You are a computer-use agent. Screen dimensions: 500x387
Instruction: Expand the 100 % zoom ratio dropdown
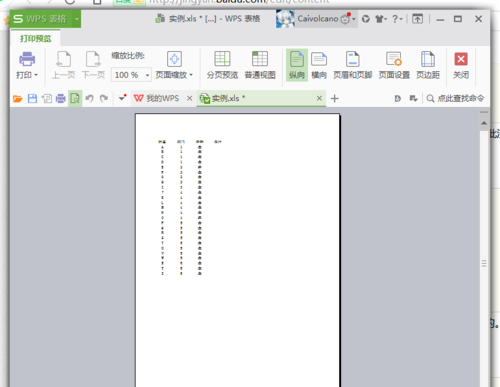pyautogui.click(x=147, y=75)
